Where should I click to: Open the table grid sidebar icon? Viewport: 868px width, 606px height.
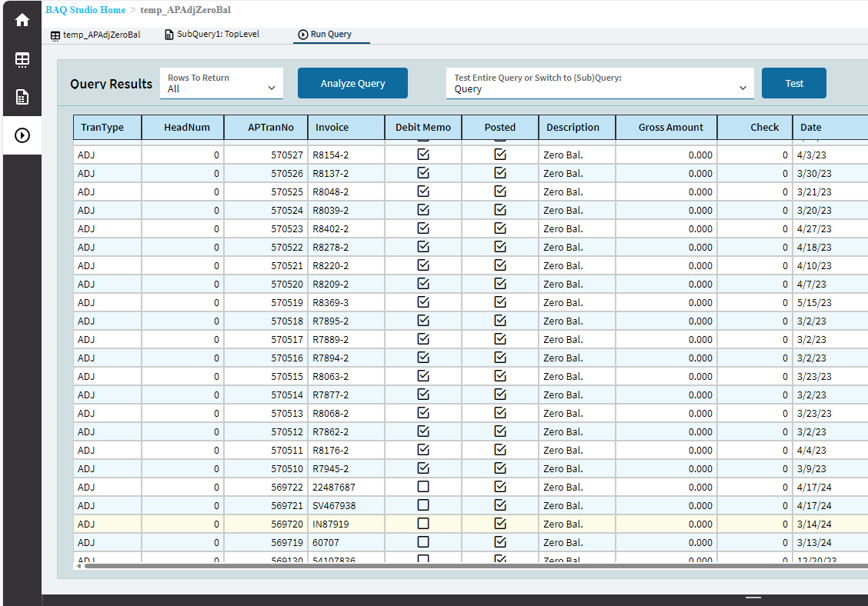coord(22,59)
